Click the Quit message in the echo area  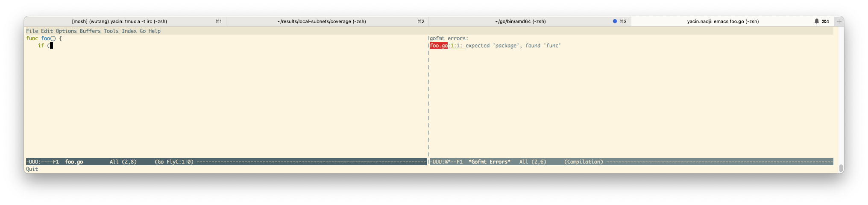[x=32, y=169]
